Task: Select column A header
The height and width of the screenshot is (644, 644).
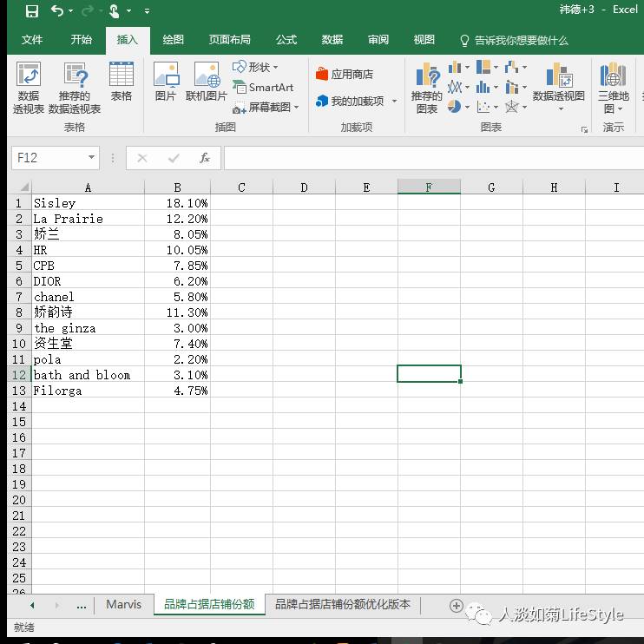Action: click(88, 187)
